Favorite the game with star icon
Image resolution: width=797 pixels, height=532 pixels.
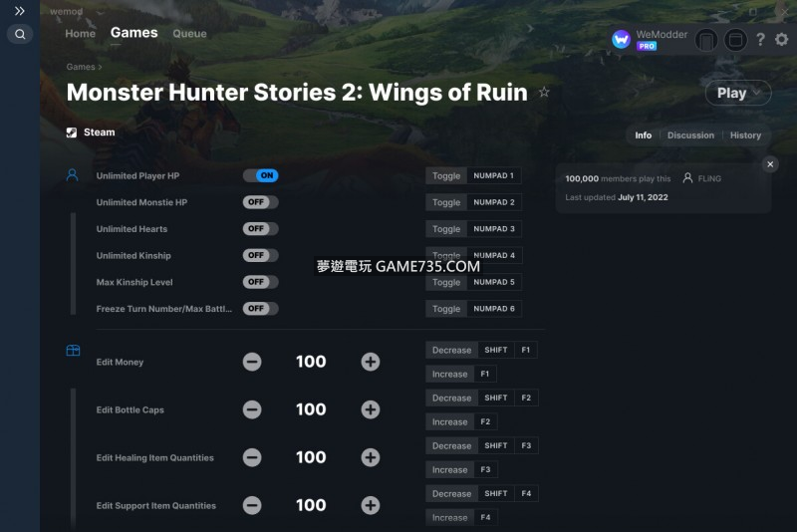tap(544, 92)
